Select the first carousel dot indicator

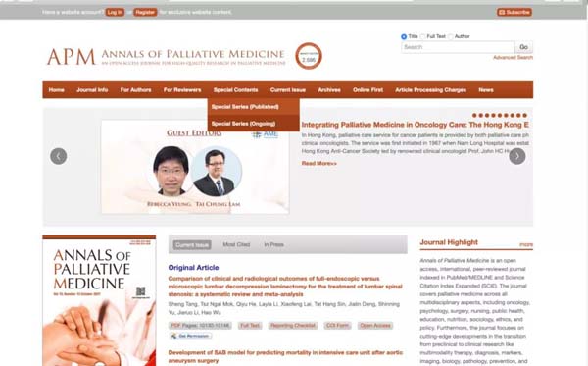pyautogui.click(x=474, y=115)
